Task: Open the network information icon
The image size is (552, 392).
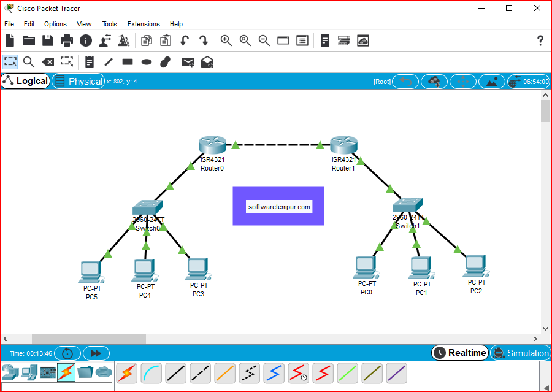Action: point(85,40)
